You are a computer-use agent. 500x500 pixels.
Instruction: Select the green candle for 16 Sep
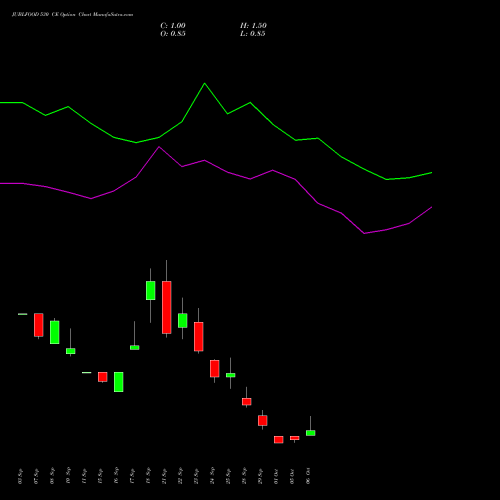click(119, 382)
